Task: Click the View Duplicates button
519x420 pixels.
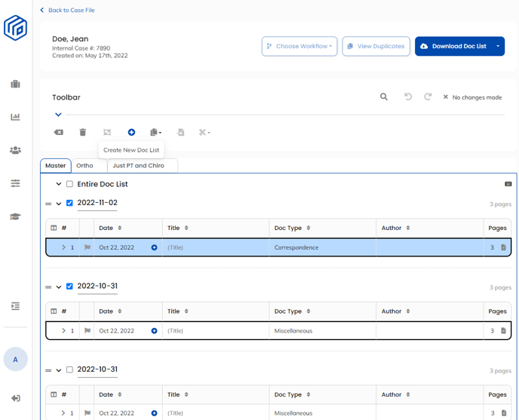Action: click(x=376, y=46)
